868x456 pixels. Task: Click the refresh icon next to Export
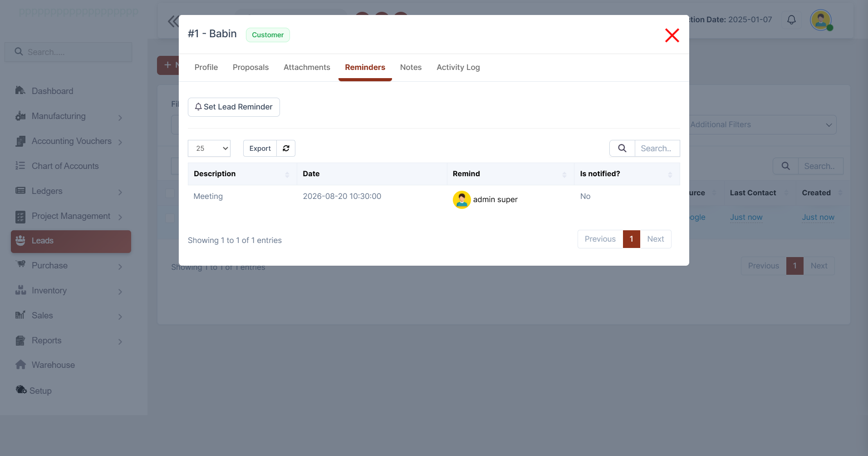click(x=286, y=149)
